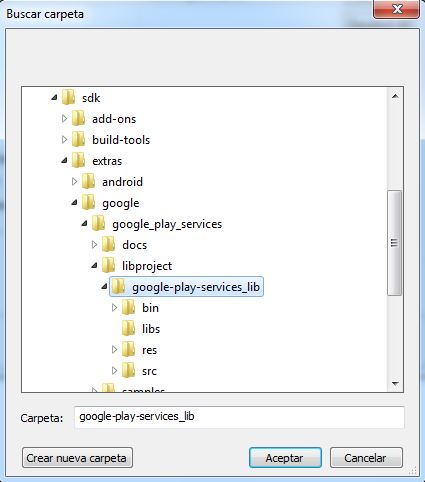Click the add-ons folder icon
Viewport: 425px width, 482px height.
coord(79,118)
